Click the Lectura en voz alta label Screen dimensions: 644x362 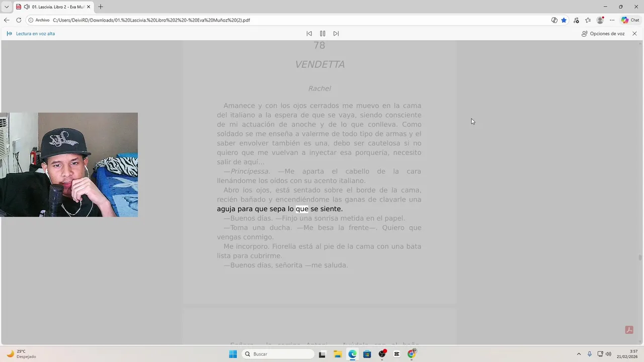point(35,34)
